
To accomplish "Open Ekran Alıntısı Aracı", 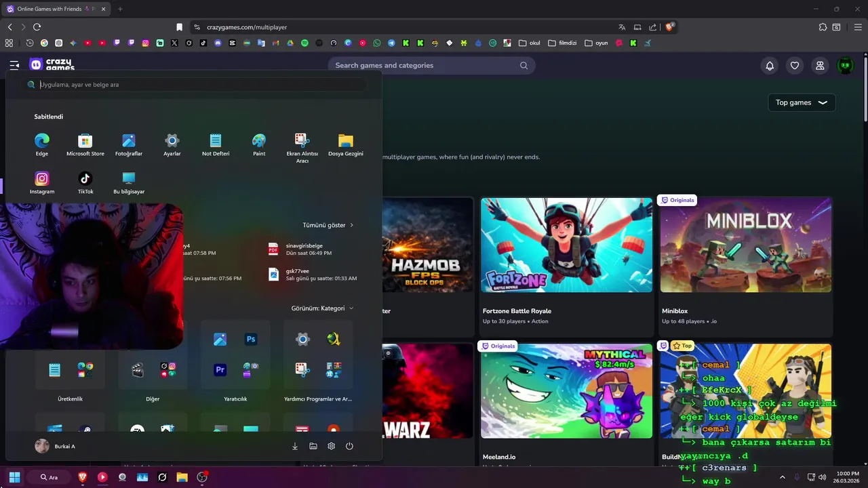I will tap(302, 148).
